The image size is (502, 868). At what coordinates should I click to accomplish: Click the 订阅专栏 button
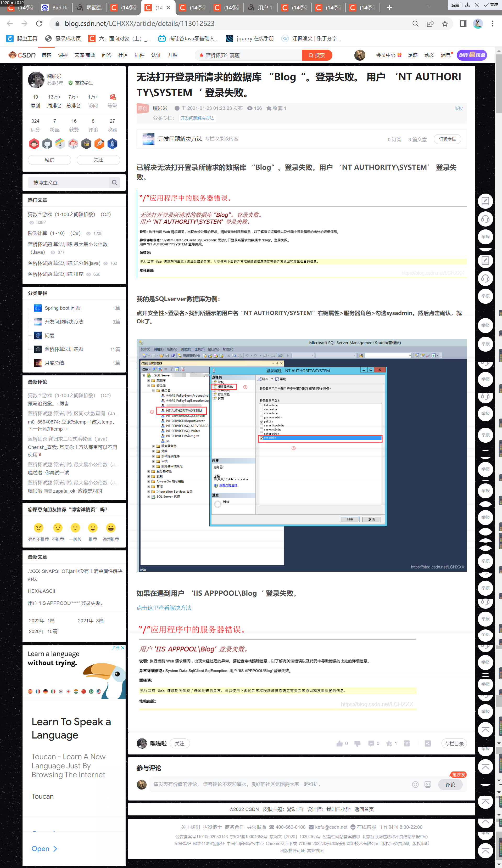447,139
